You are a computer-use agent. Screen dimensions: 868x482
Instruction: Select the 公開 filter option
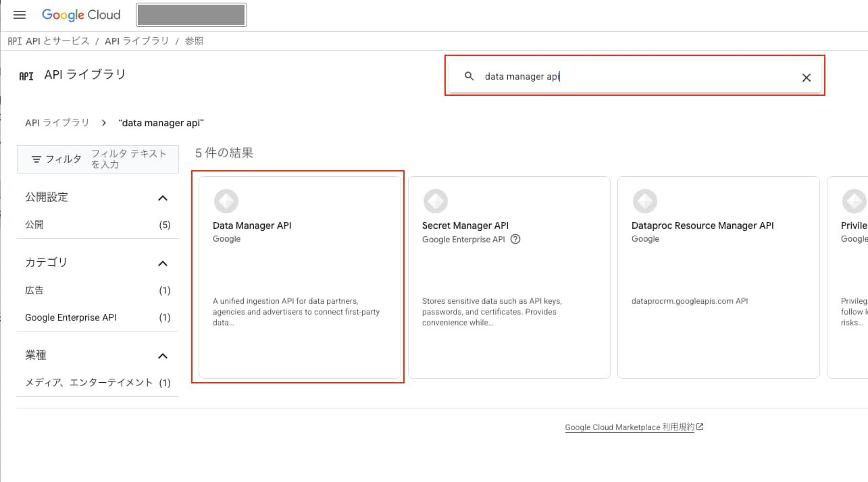click(97, 225)
